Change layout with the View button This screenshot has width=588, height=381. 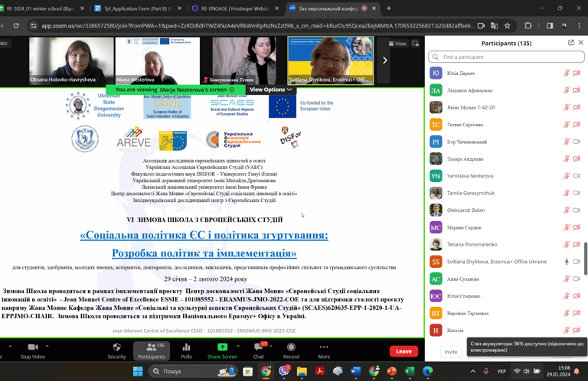click(x=397, y=44)
